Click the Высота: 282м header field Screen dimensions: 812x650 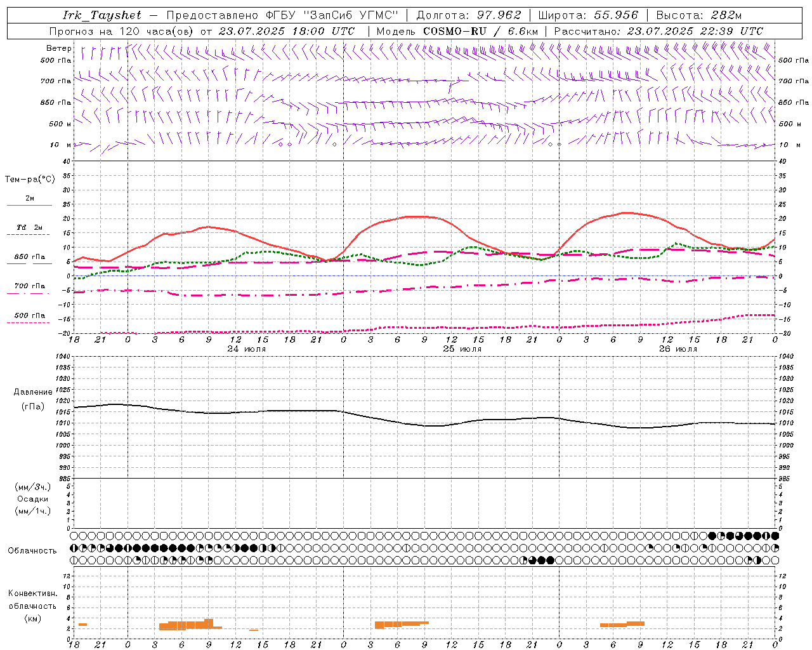[699, 15]
